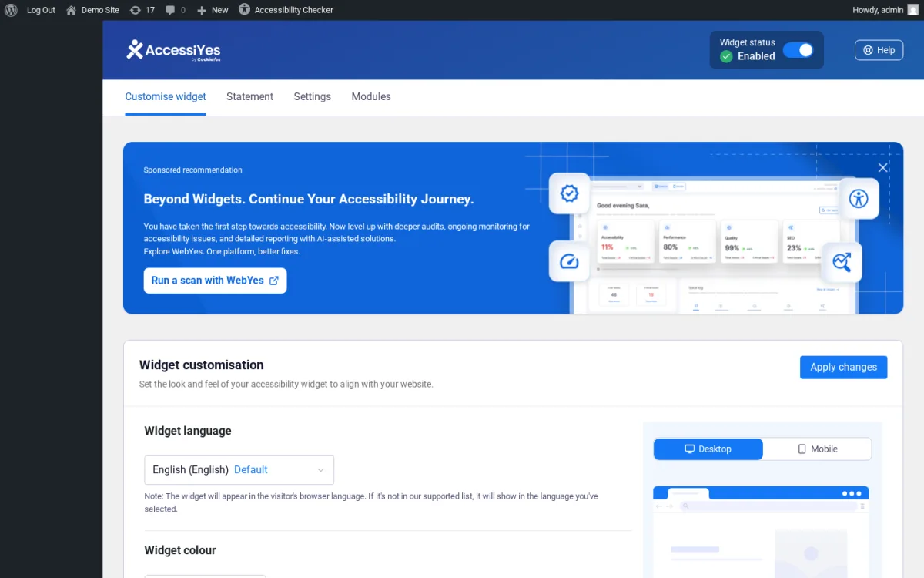The width and height of the screenshot is (924, 578).
Task: Open Demo Site home link
Action: pyautogui.click(x=92, y=10)
